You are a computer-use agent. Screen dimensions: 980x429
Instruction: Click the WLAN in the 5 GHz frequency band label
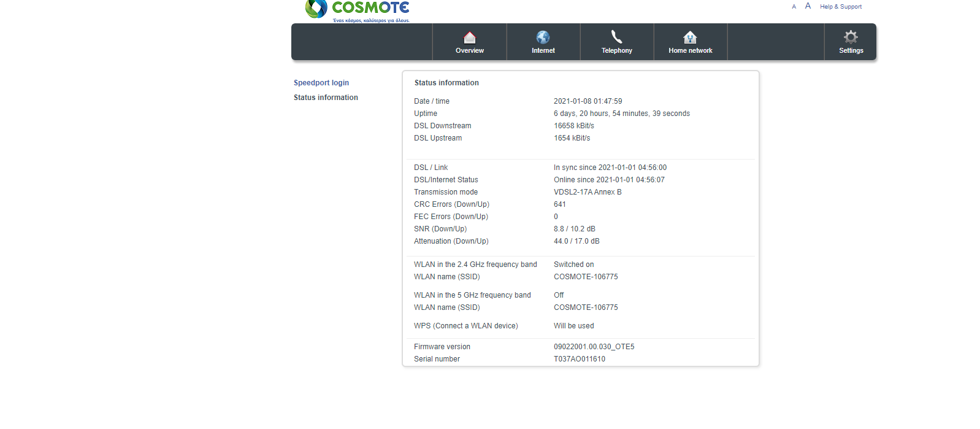(472, 295)
